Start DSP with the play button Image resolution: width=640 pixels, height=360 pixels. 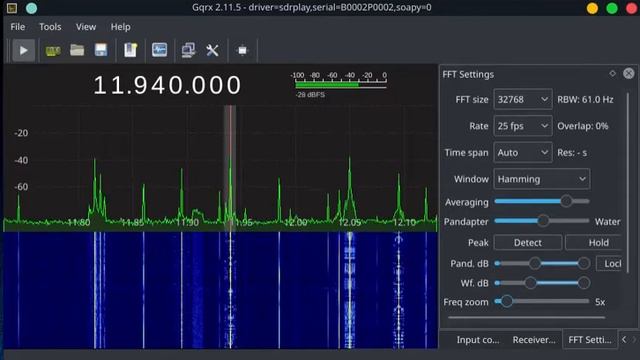(x=23, y=50)
